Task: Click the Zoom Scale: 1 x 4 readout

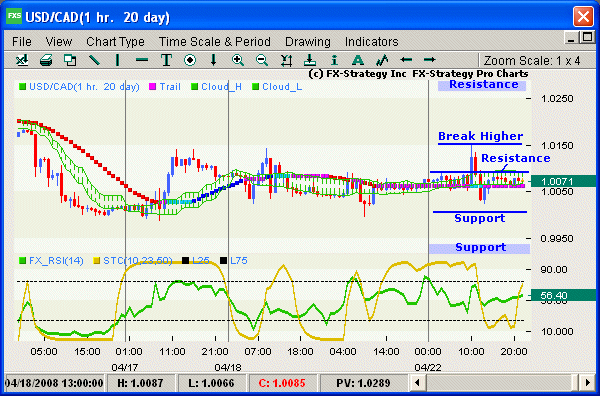Action: click(532, 60)
